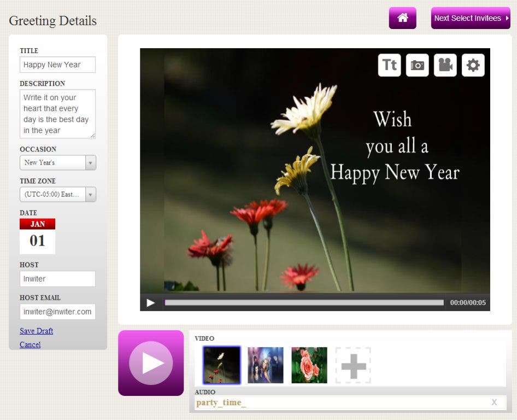The width and height of the screenshot is (517, 420).
Task: Open the text tool (Tt) icon
Action: click(389, 65)
